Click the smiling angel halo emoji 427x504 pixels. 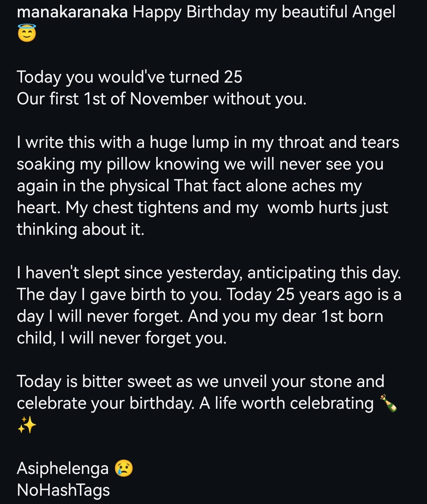[27, 34]
